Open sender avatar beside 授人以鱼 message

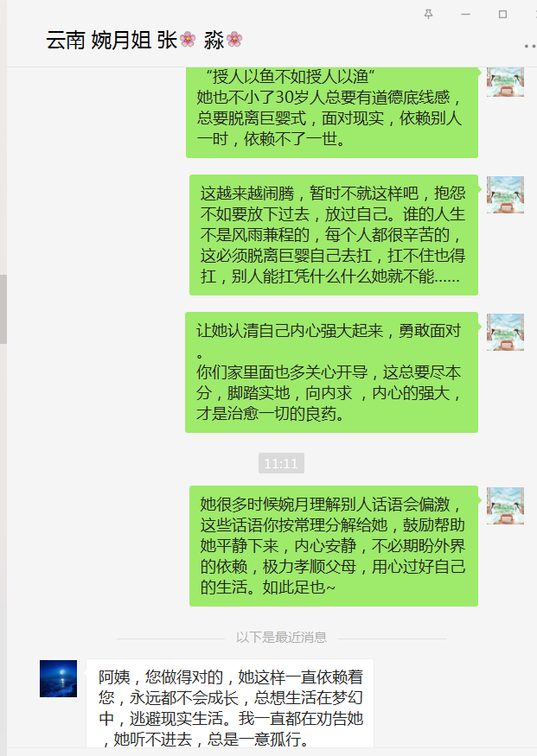(x=505, y=82)
